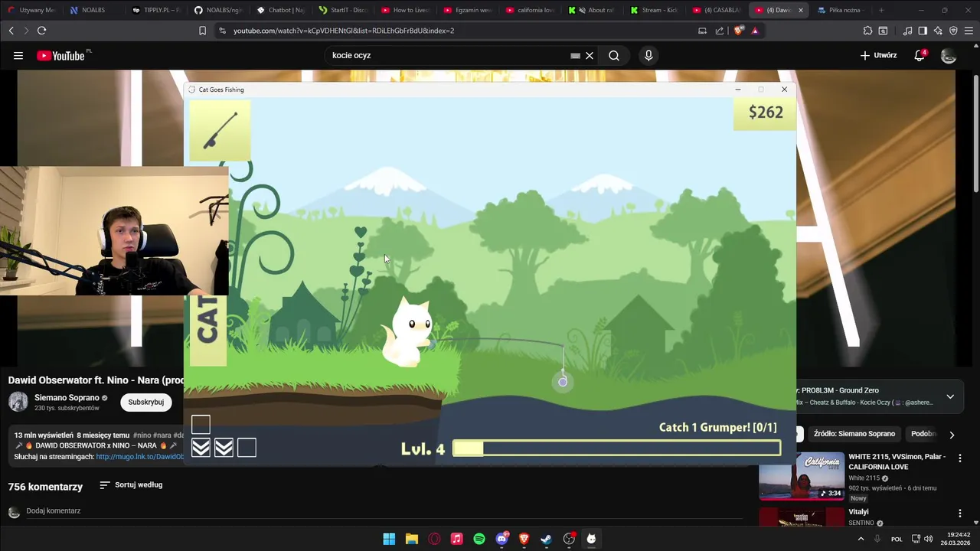Click the $262 money display in game
The image size is (980, 551).
click(764, 112)
